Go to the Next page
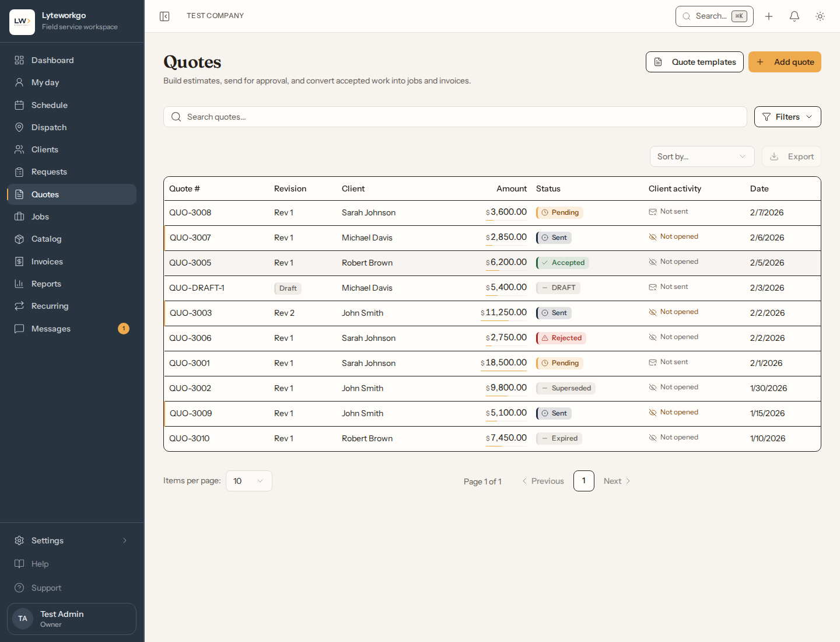The image size is (840, 642). coord(617,481)
